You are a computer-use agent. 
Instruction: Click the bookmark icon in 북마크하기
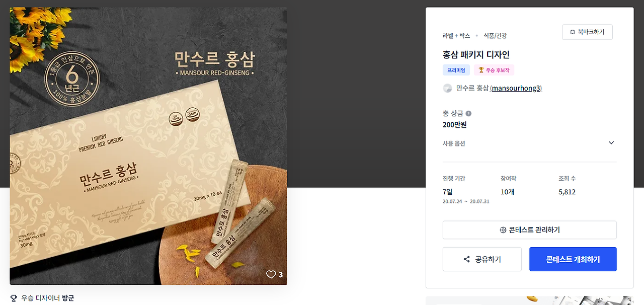click(x=573, y=32)
